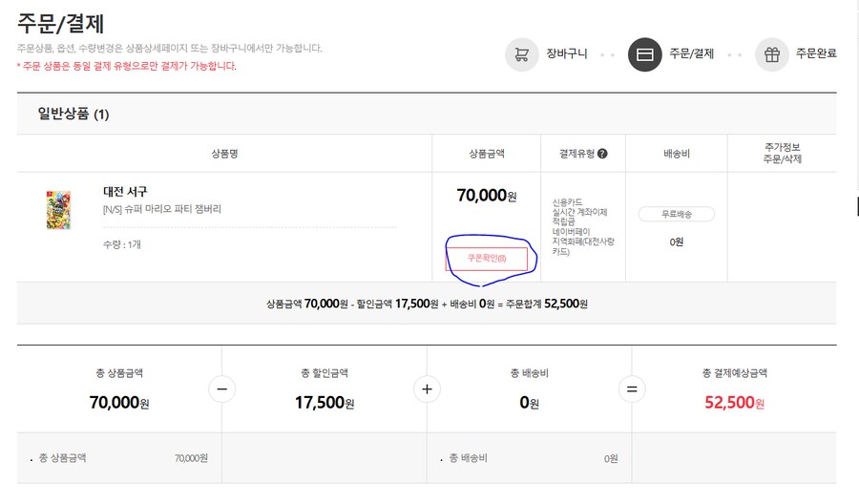Click the red 52,500원 total payment amount
The height and width of the screenshot is (504, 859).
(734, 403)
